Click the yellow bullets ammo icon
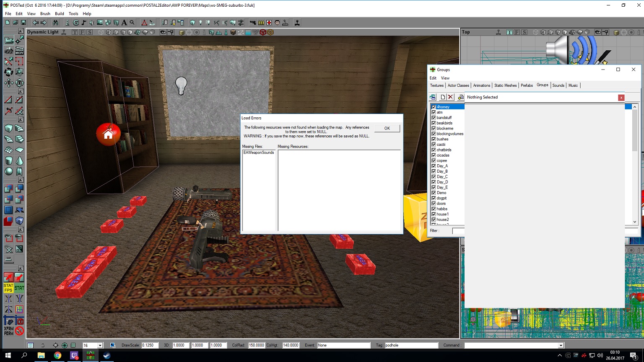Image resolution: width=644 pixels, height=362 pixels. [261, 23]
